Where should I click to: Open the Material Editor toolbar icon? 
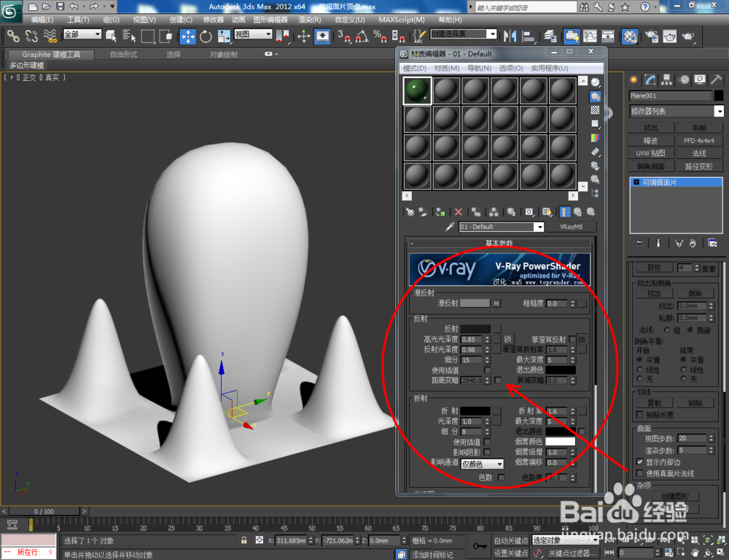(630, 36)
